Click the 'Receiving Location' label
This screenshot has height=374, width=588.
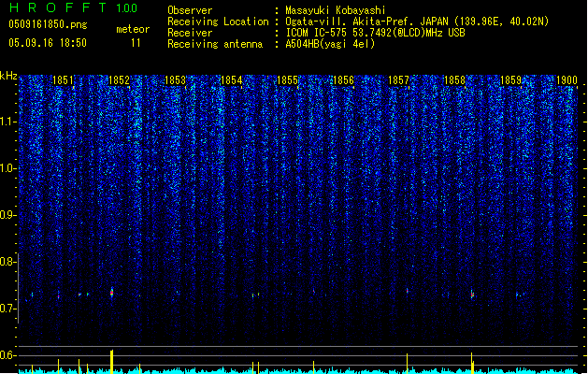[218, 22]
